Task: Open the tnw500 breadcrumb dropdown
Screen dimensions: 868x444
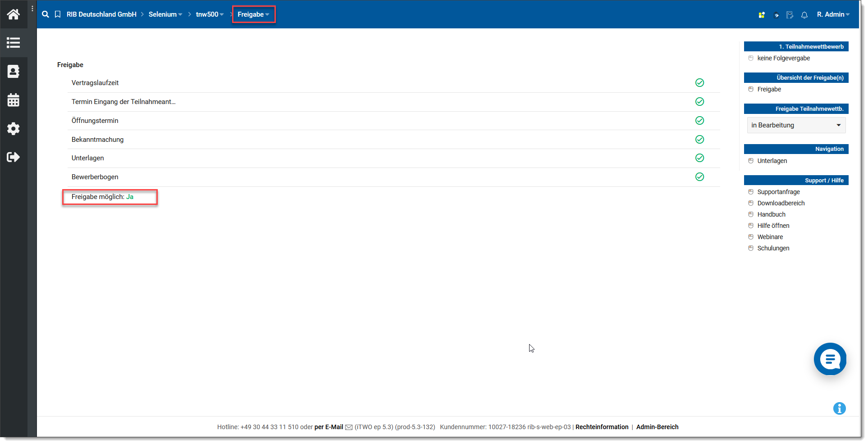Action: pos(210,14)
